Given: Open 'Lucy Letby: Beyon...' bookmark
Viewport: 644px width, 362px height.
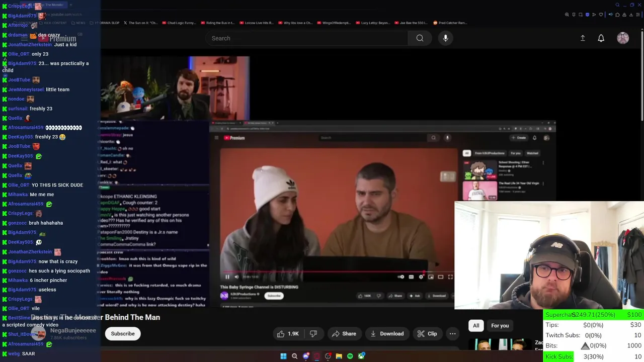Looking at the screenshot, I should pyautogui.click(x=373, y=23).
